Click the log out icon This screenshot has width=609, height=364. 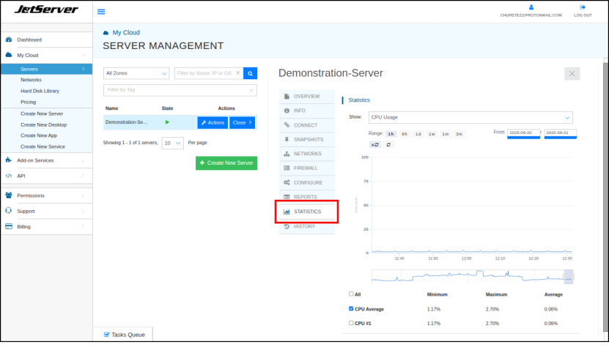[x=583, y=7]
